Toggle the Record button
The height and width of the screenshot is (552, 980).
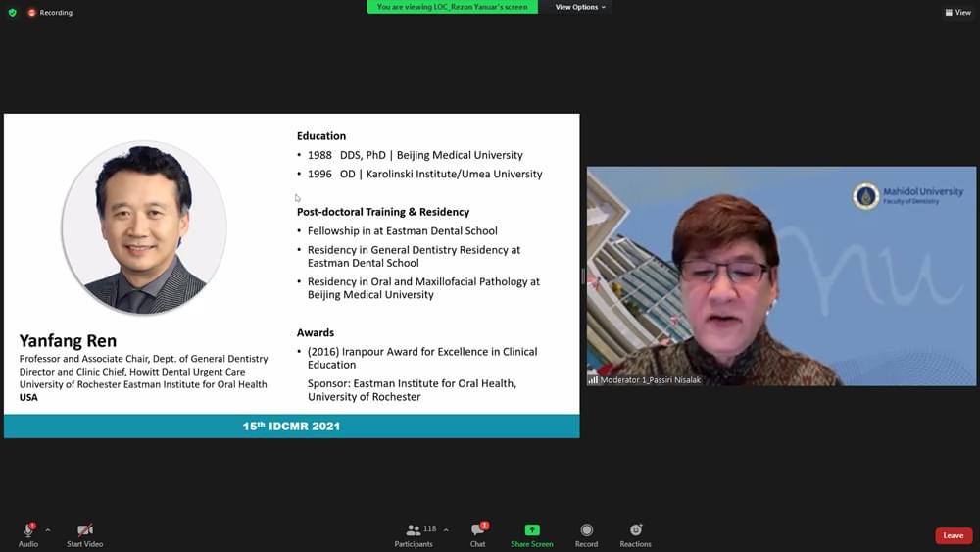click(x=586, y=535)
